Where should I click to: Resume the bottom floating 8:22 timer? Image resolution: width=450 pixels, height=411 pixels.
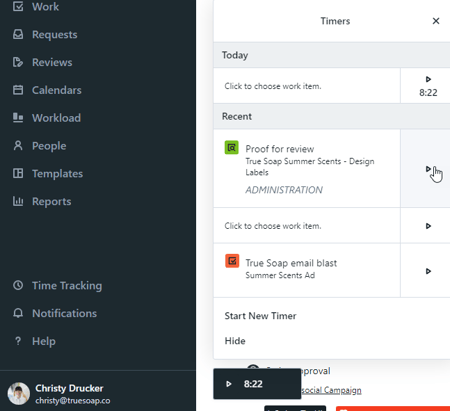pos(229,384)
